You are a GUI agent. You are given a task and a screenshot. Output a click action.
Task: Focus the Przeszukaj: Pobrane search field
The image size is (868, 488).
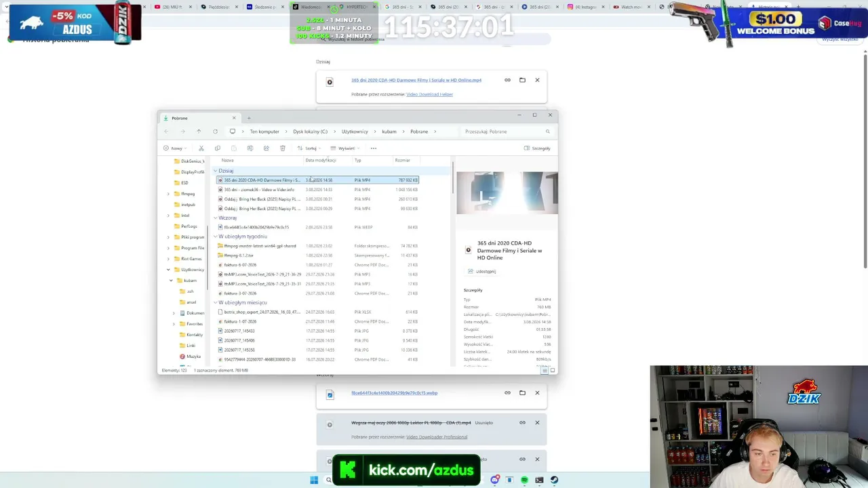click(507, 131)
